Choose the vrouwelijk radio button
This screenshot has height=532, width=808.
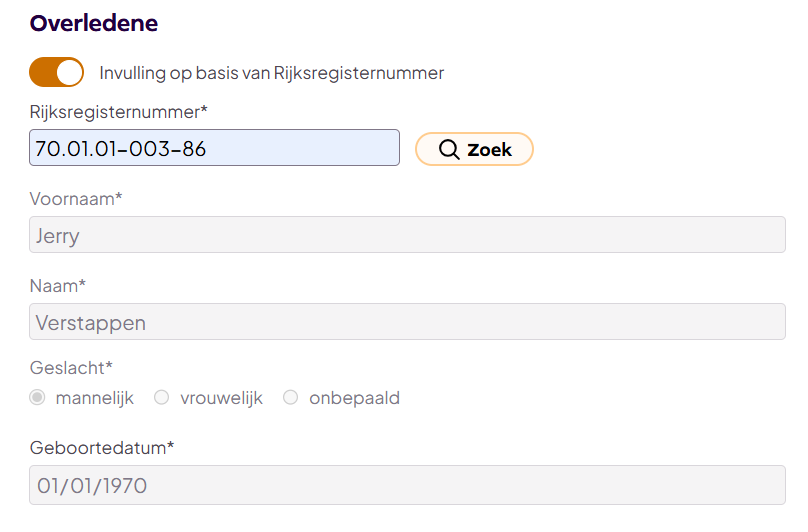161,398
